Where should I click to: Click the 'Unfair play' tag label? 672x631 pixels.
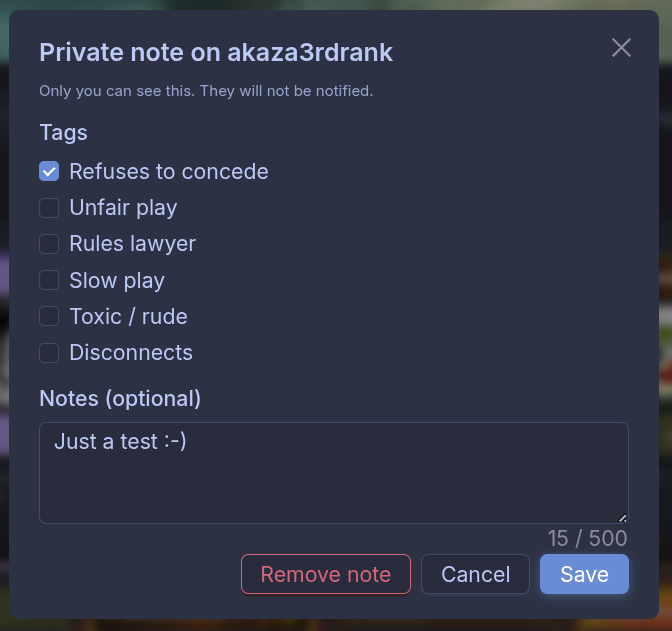tap(123, 208)
